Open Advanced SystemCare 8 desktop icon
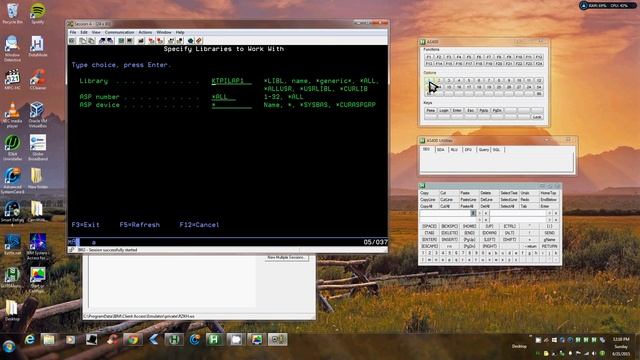Viewport: 640px width, 360px height. pos(12,181)
